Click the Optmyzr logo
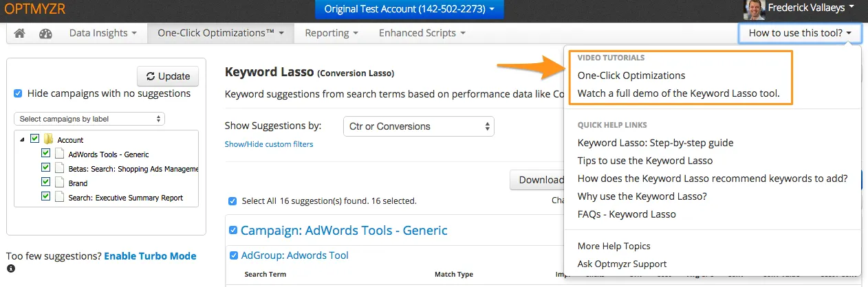Viewport: 868px width, 287px height. [x=33, y=9]
